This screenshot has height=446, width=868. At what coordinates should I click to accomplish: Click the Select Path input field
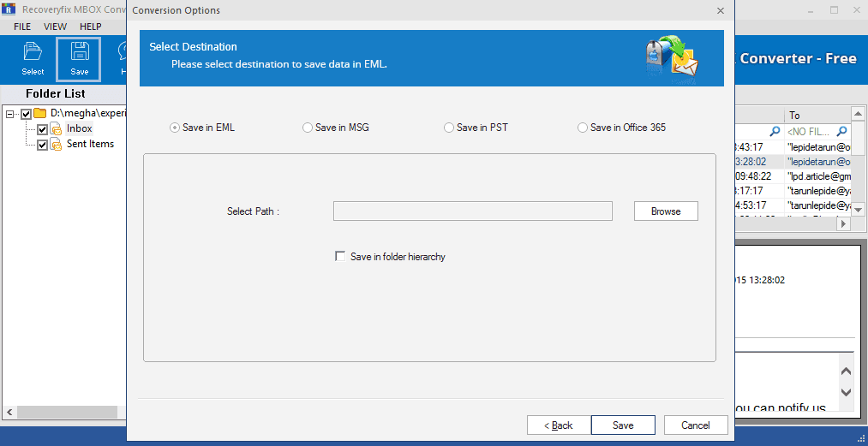coord(473,211)
